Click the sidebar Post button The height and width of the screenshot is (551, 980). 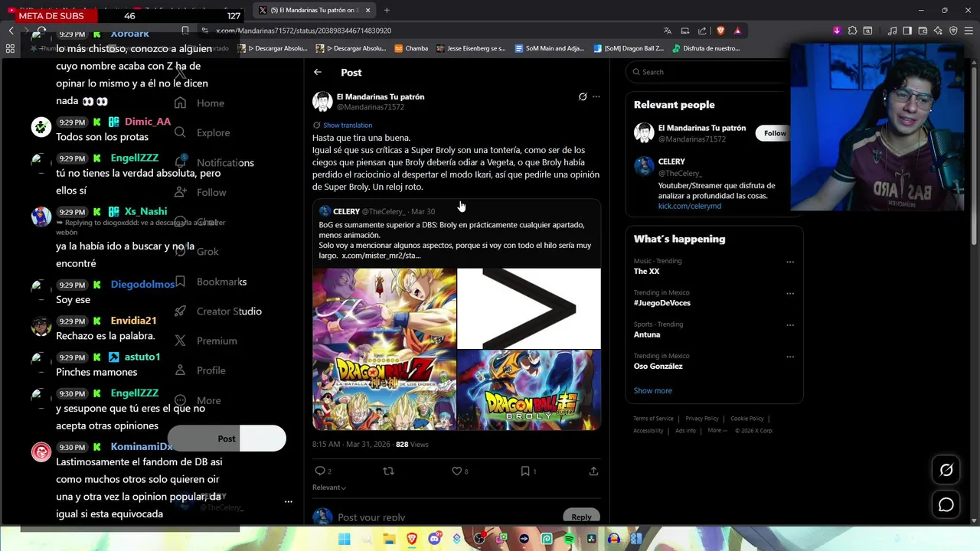pos(227,439)
